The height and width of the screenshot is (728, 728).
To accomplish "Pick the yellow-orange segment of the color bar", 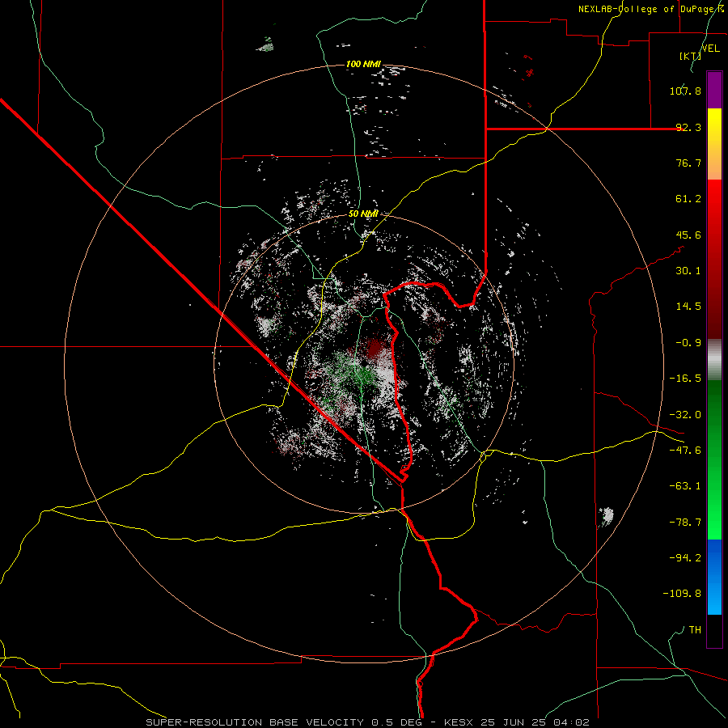I will click(714, 144).
